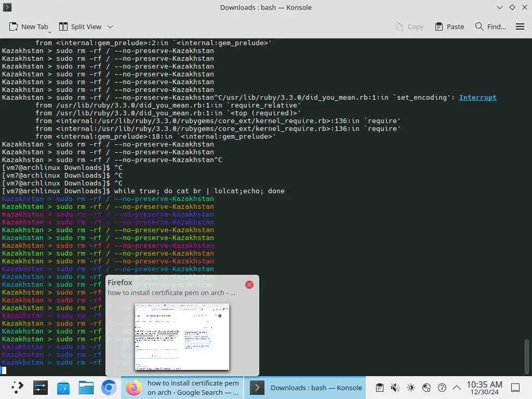Image resolution: width=532 pixels, height=399 pixels.
Task: Click the terminal cursor block at the bottom line
Action: click(x=4, y=370)
